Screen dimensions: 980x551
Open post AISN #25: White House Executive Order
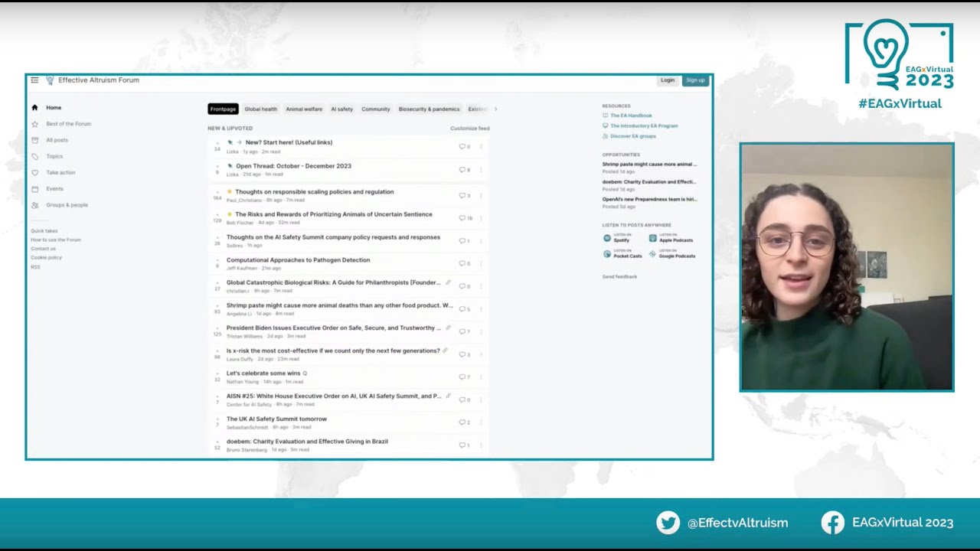[334, 396]
